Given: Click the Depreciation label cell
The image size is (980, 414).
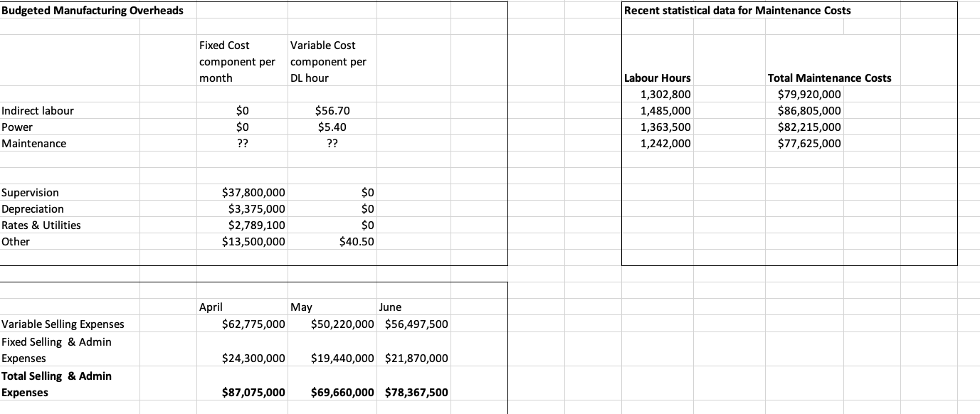Looking at the screenshot, I should click(x=33, y=208).
